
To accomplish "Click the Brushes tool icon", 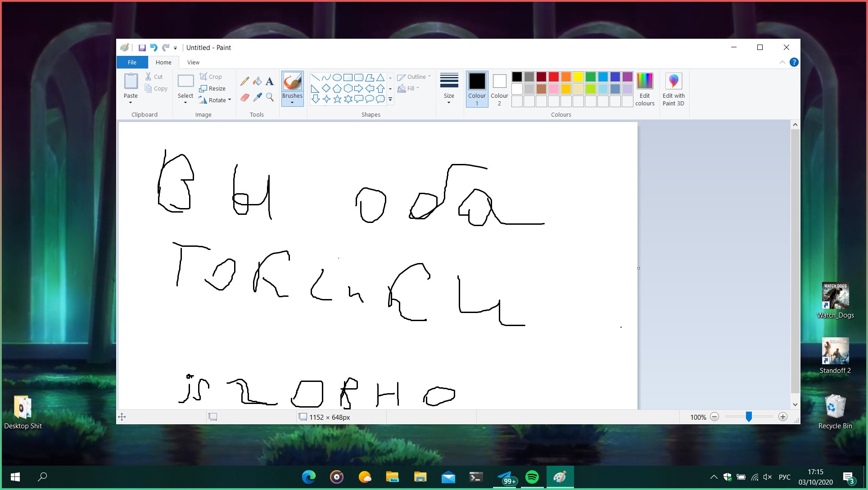I will [292, 82].
